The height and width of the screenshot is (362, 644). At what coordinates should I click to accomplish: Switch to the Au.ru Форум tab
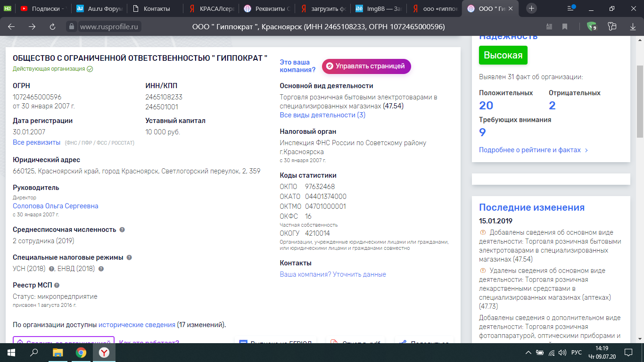(x=99, y=8)
